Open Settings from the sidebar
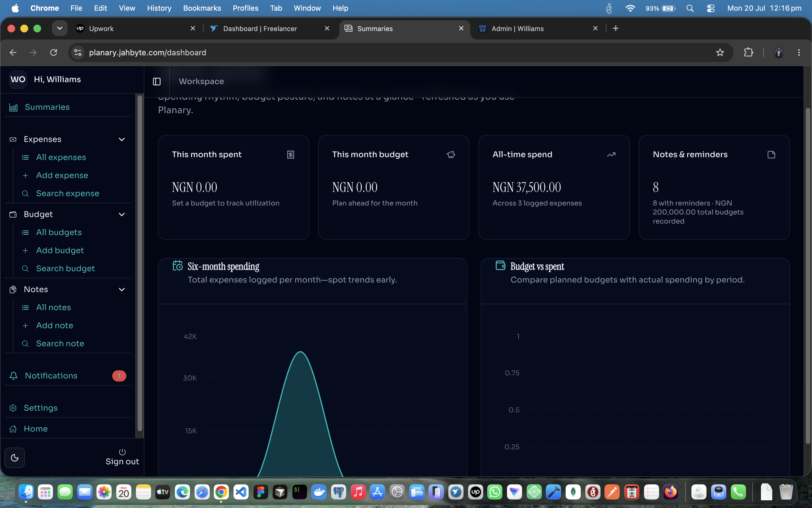Image resolution: width=812 pixels, height=508 pixels. pyautogui.click(x=41, y=408)
